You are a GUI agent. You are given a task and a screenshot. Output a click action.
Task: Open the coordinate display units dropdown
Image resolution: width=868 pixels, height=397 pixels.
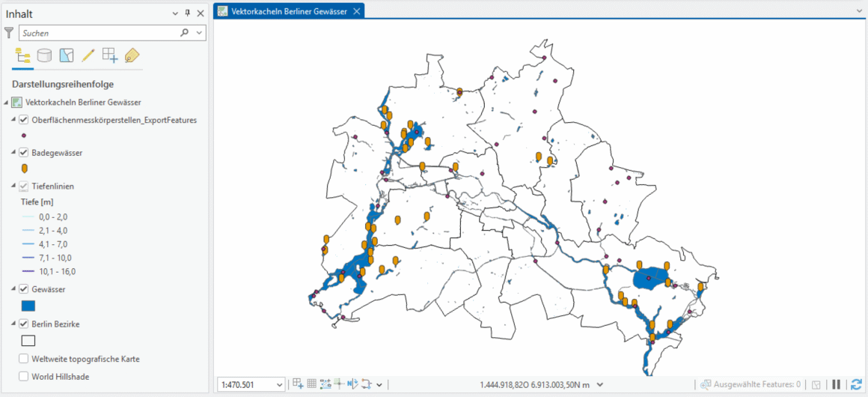tap(599, 385)
